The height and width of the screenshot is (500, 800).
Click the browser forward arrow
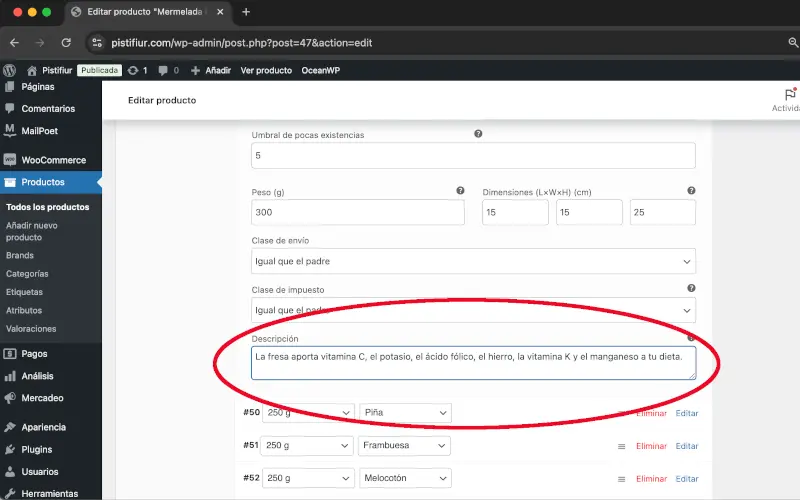[x=40, y=43]
